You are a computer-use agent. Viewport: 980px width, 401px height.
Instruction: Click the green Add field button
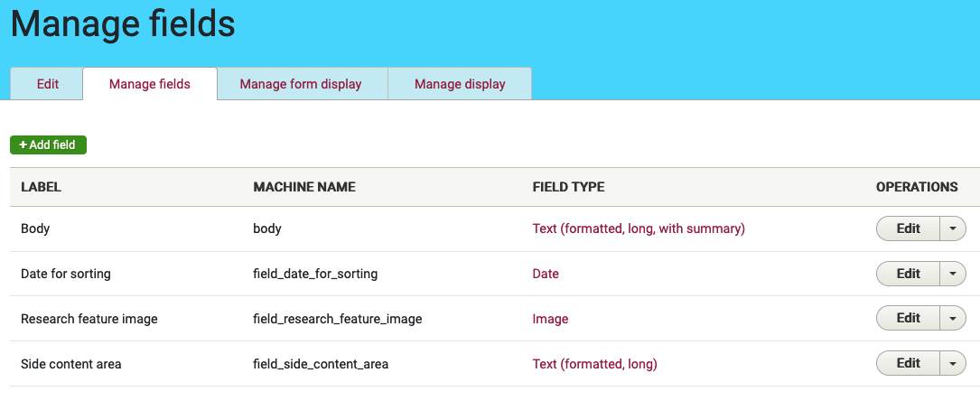coord(48,145)
